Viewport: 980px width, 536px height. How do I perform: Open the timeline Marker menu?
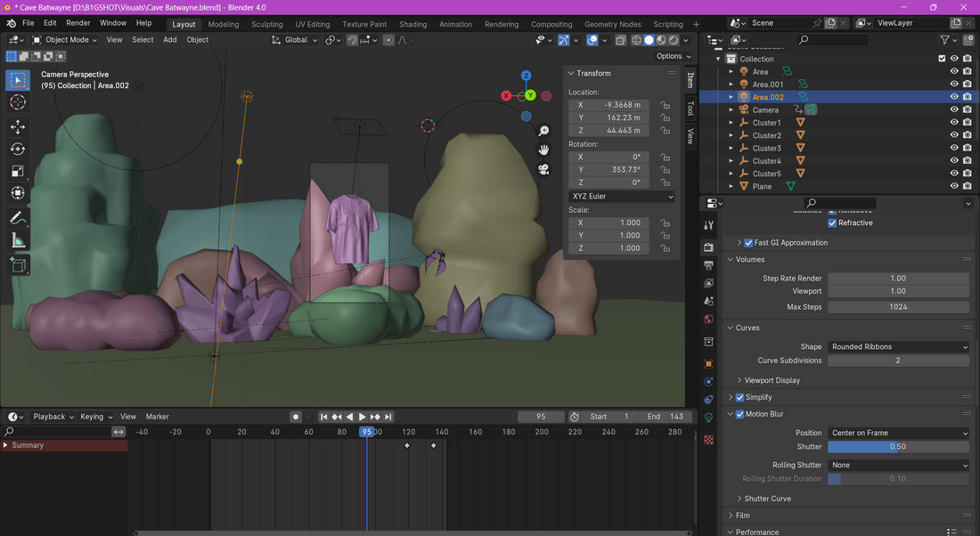pos(157,417)
